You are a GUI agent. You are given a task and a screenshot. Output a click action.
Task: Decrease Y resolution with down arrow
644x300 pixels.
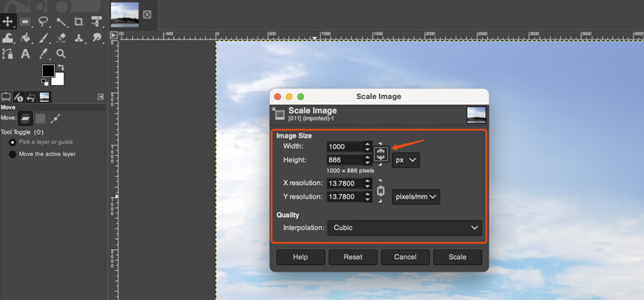367,199
